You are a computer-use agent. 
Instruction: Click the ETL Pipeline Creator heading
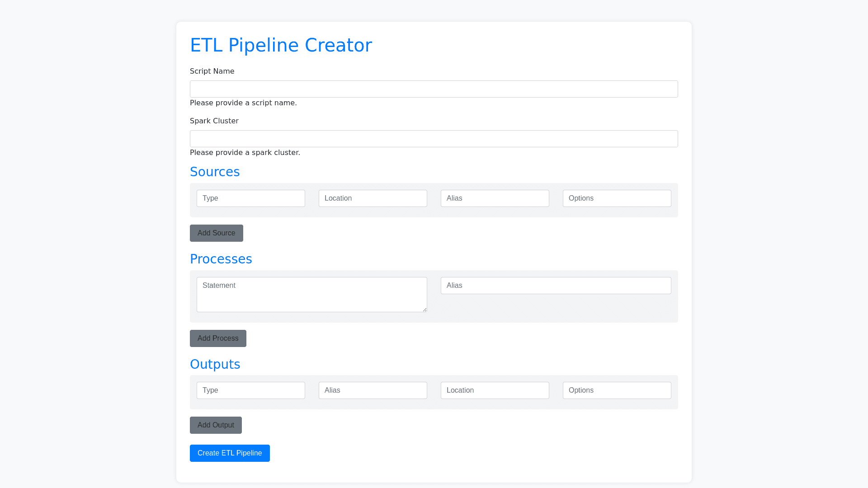tap(281, 45)
